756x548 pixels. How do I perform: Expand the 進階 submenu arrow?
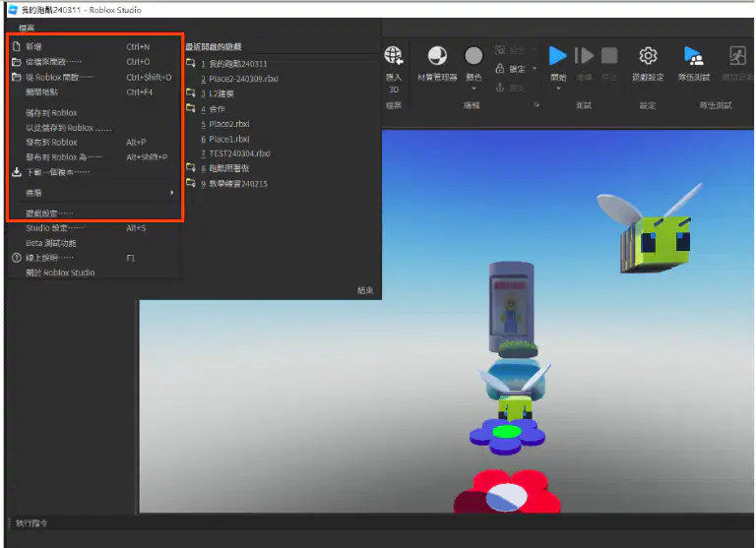pos(172,192)
